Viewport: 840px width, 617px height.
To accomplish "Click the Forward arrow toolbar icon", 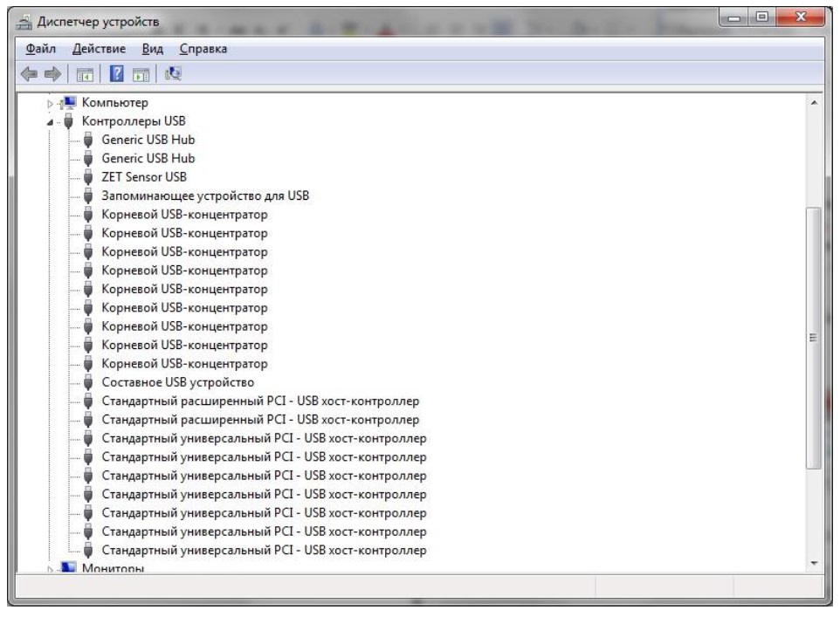I will (52, 73).
